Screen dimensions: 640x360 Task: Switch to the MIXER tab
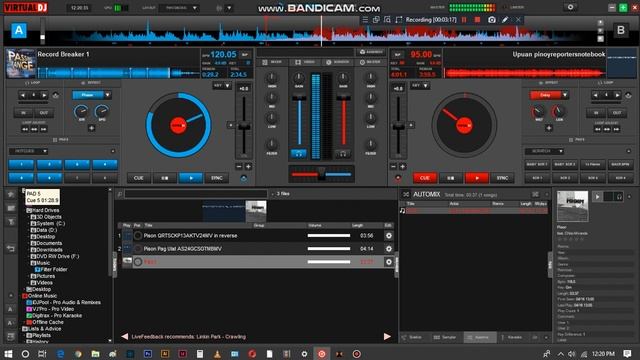click(272, 62)
